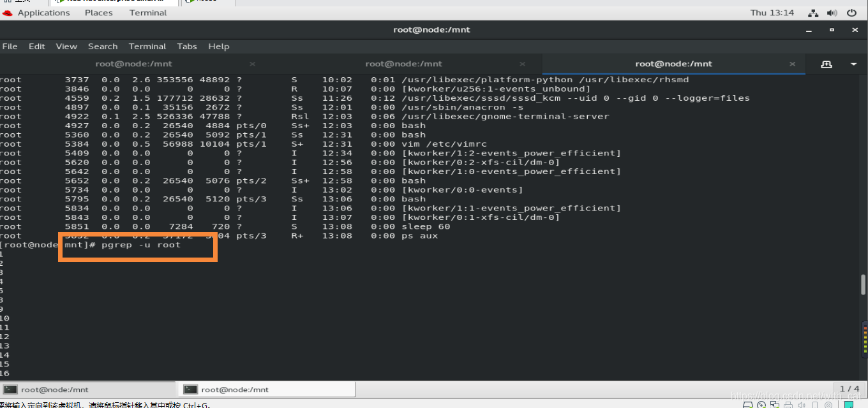Open the Search menu
This screenshot has width=868, height=408.
(x=103, y=47)
